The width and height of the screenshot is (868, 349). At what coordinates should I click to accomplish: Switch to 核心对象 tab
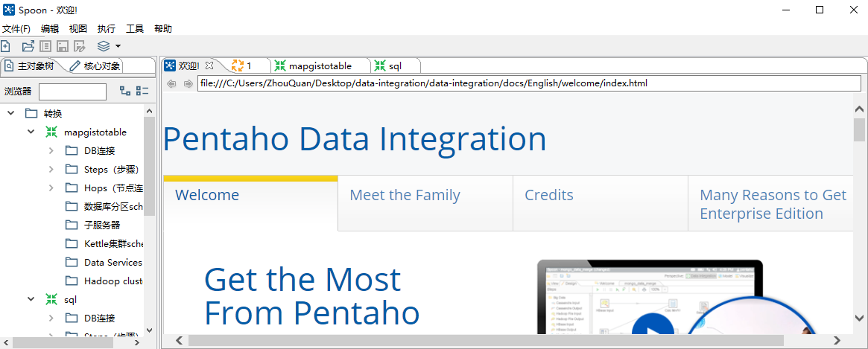95,66
